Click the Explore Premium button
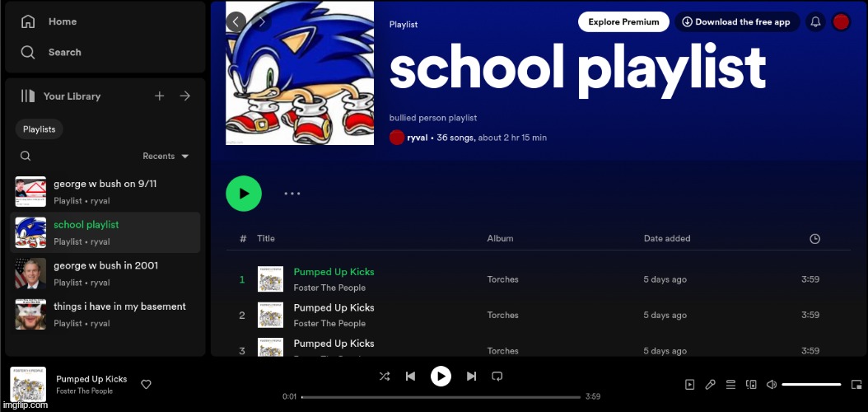 (x=623, y=22)
